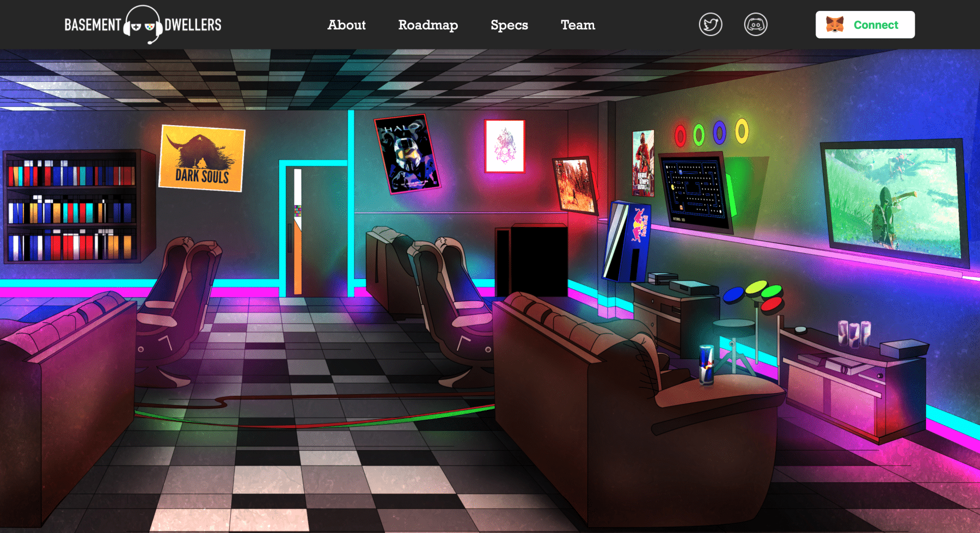Click the red neon ring on wall

680,136
